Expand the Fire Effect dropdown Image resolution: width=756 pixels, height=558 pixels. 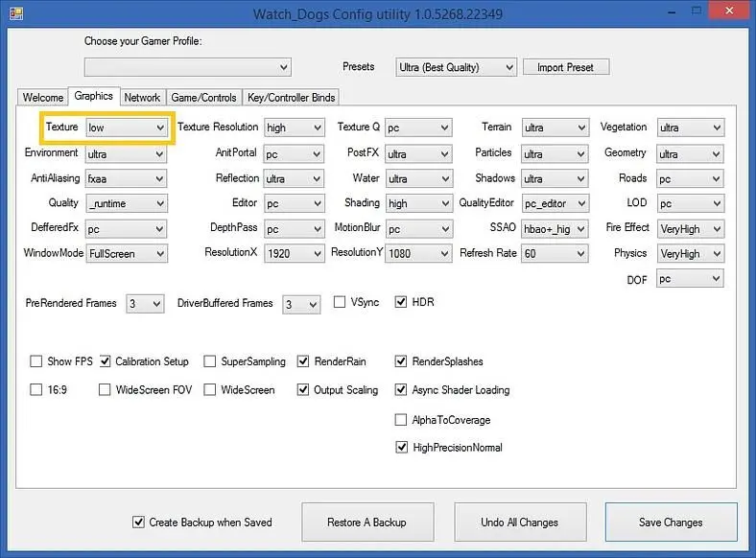tap(691, 229)
